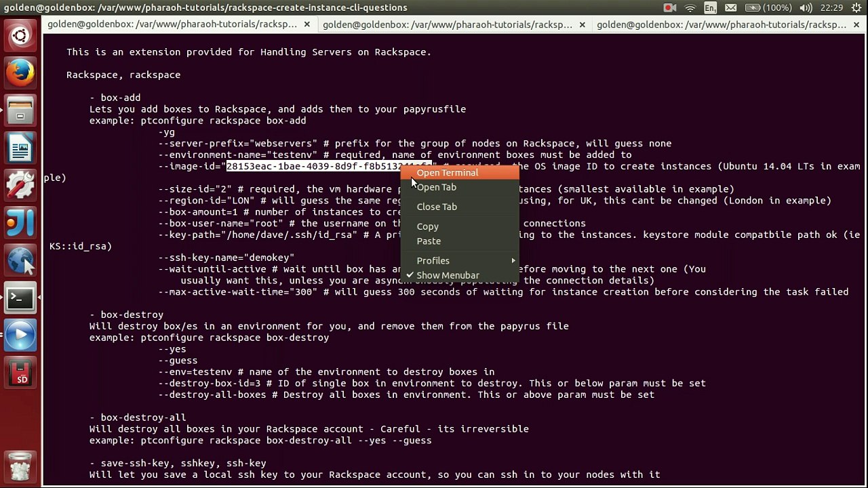Viewport: 868px width, 488px height.
Task: Click the "- box-add" heading text
Action: (x=115, y=98)
